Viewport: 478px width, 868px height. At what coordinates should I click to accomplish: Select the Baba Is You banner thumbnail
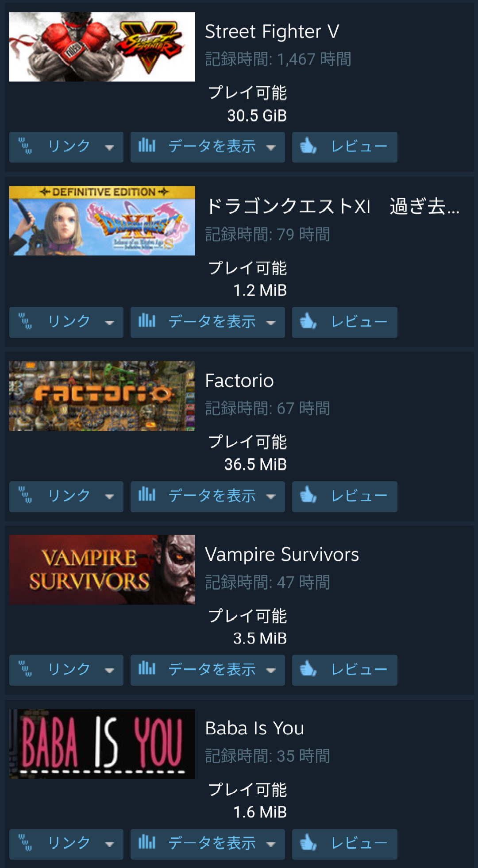[x=102, y=744]
